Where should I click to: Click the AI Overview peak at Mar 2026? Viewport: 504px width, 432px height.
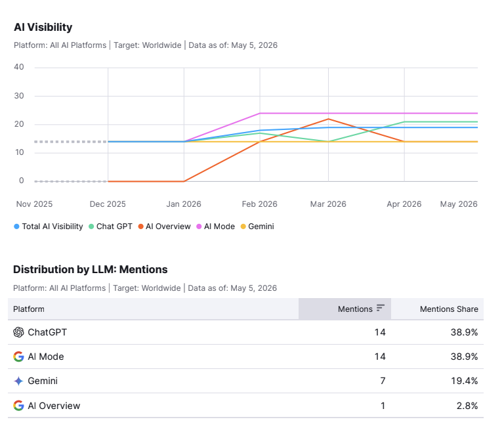click(328, 119)
